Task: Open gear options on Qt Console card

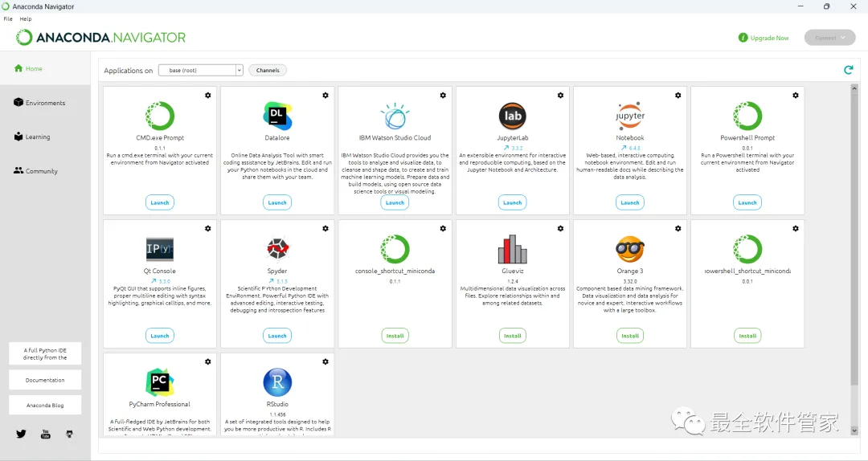Action: tap(207, 229)
